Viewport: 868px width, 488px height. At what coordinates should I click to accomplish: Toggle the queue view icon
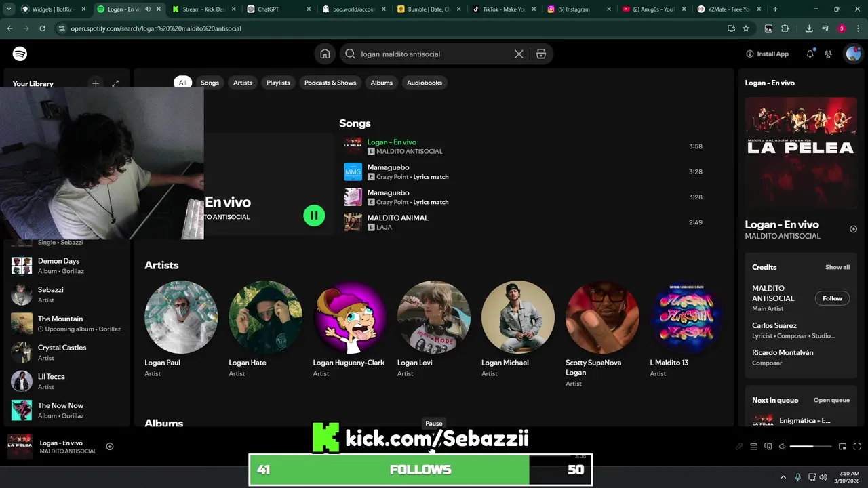point(753,446)
